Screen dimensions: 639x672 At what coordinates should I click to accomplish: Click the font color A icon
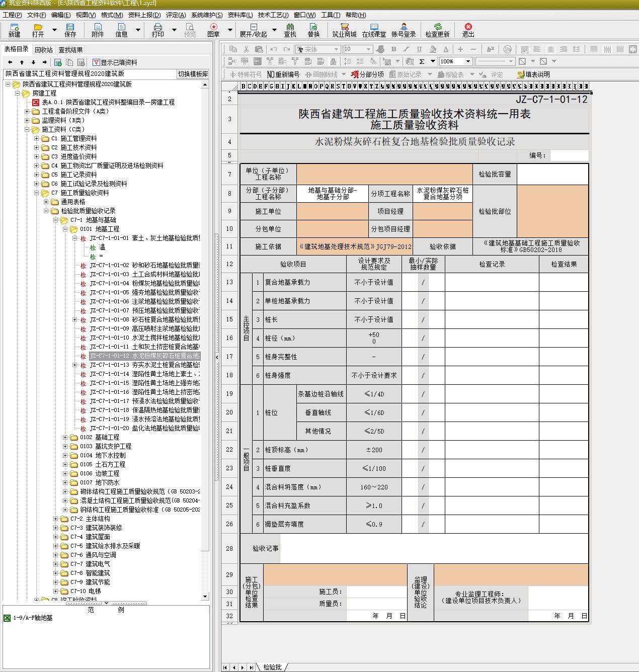coord(445,49)
